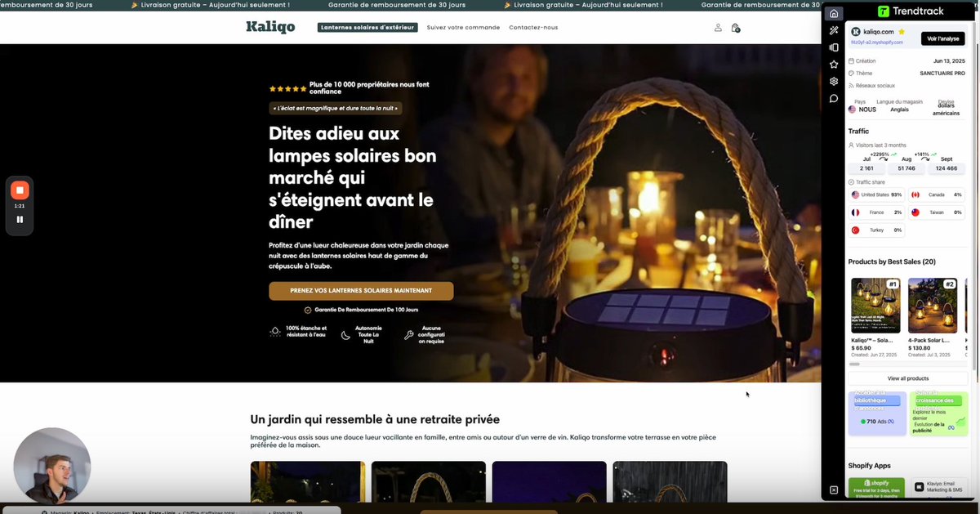Click the Thème value SANCTUAIRE PRO
The width and height of the screenshot is (980, 514).
942,73
